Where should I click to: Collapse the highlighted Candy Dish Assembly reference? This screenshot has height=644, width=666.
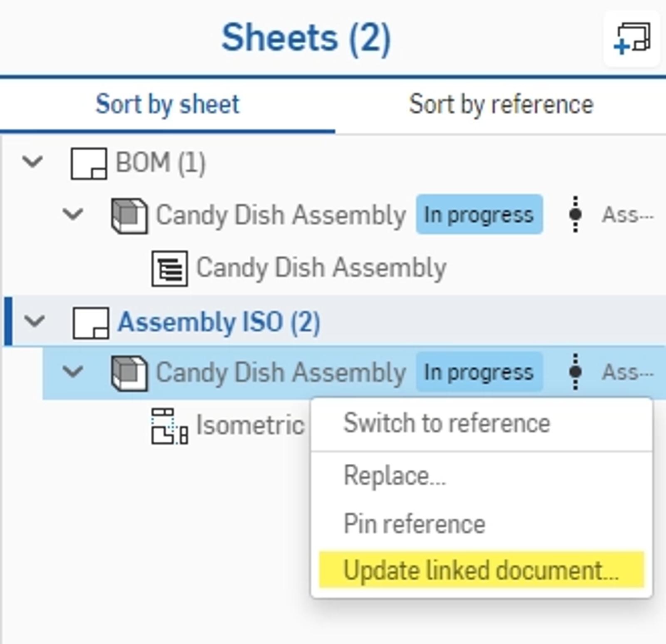[x=73, y=372]
